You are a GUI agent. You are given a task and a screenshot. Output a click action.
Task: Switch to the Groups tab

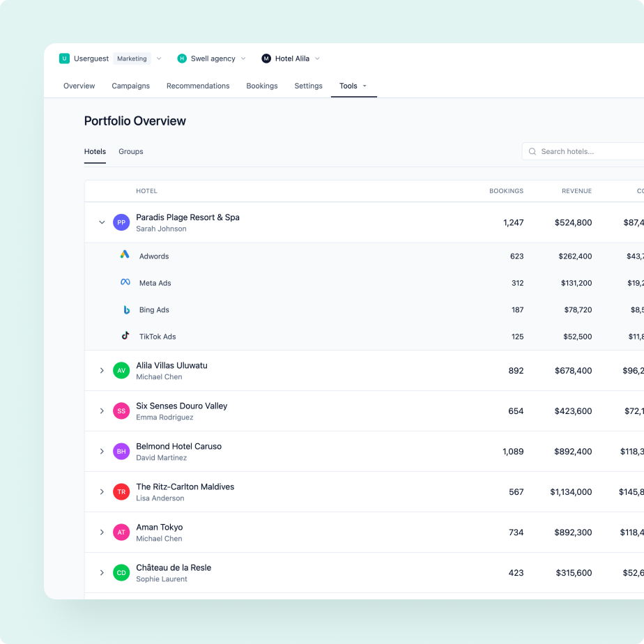130,151
